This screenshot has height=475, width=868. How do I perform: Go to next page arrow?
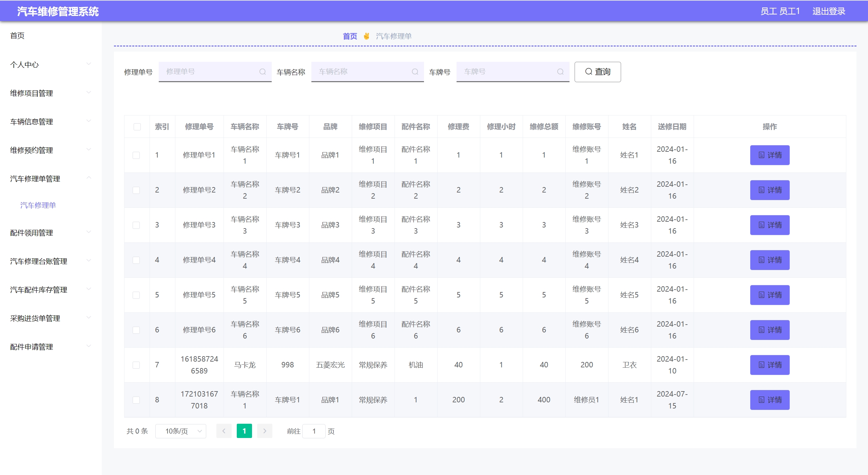click(265, 431)
